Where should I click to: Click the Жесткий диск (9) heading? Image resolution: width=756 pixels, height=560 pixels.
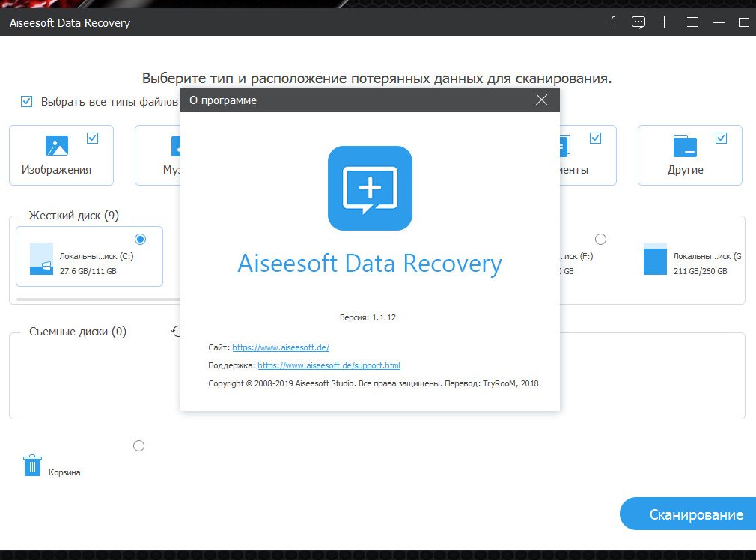pyautogui.click(x=74, y=216)
